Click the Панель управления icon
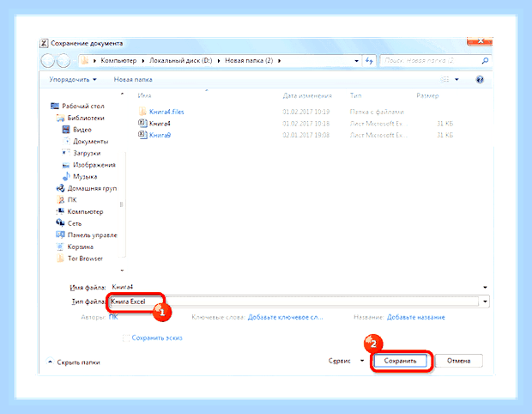 60,234
